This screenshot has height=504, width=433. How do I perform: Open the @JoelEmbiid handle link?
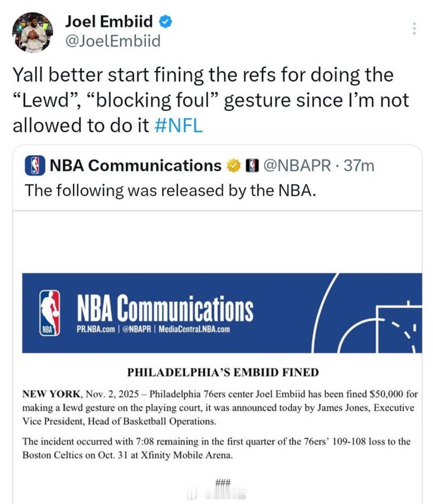[x=113, y=41]
